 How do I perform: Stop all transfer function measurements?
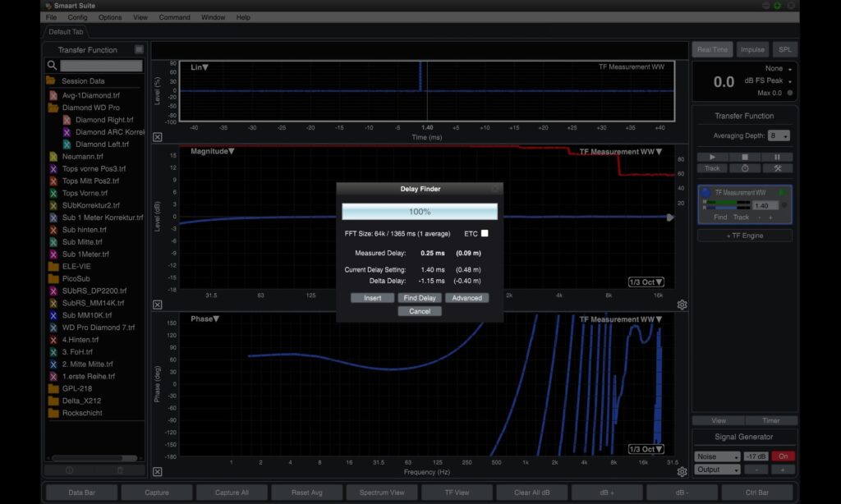(744, 157)
